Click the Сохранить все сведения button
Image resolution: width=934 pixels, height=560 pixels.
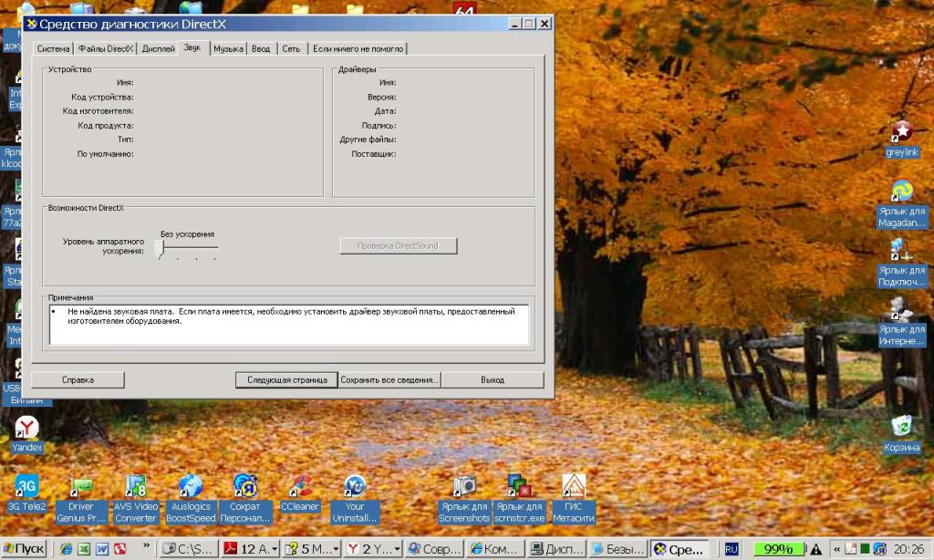click(x=389, y=379)
